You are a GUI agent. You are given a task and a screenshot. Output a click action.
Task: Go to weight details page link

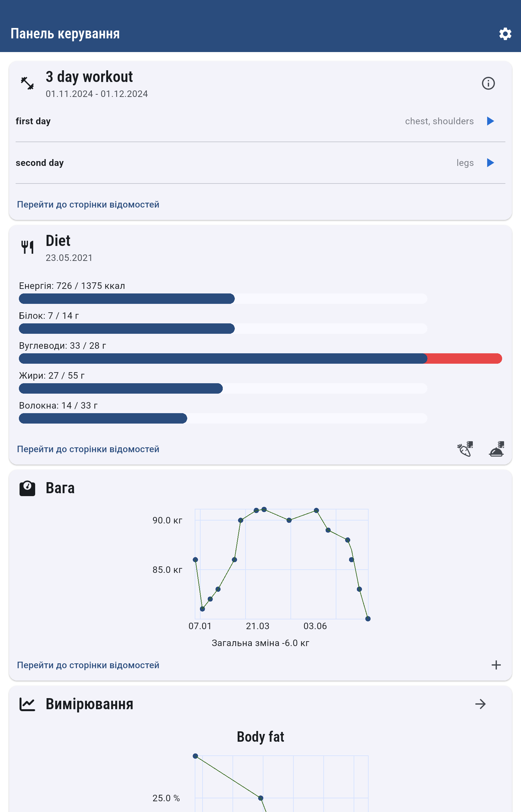click(88, 665)
